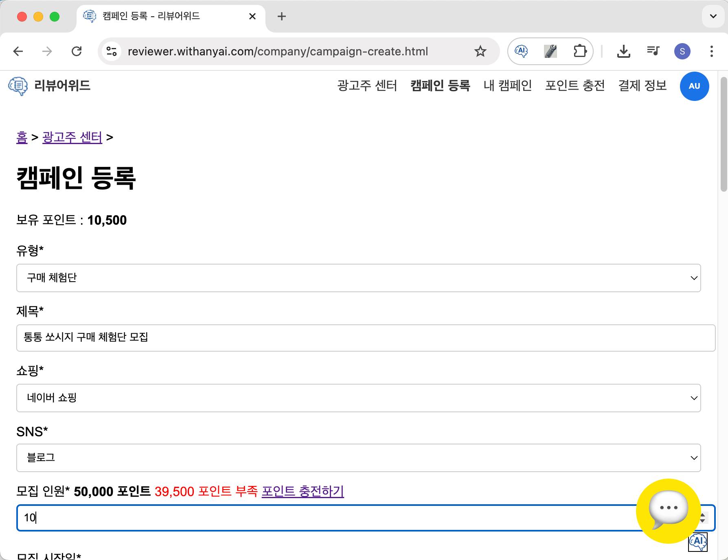Open the downloads icon in toolbar
728x560 pixels.
pos(623,51)
